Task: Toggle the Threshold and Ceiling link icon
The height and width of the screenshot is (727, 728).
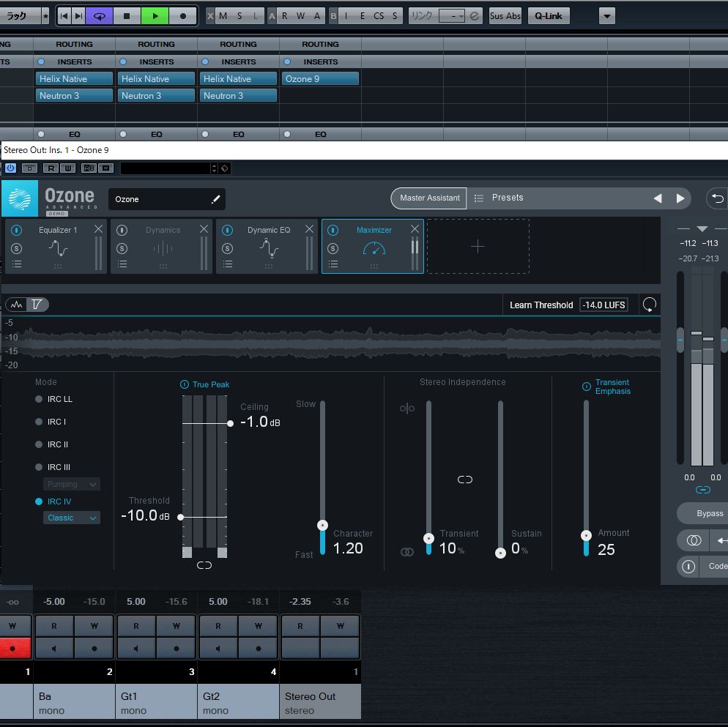Action: [204, 565]
